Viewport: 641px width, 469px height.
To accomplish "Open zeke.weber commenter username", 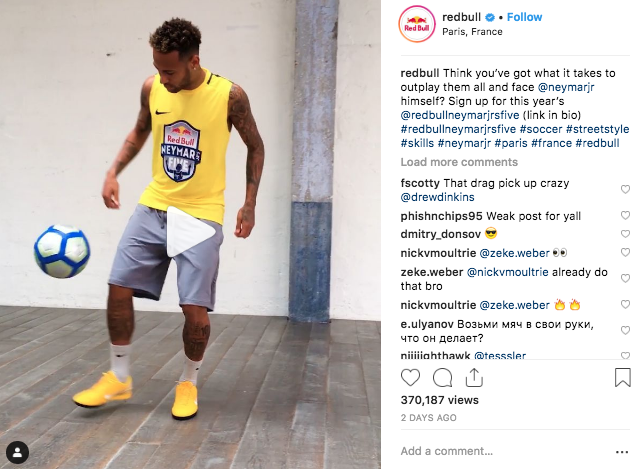I will coord(432,272).
